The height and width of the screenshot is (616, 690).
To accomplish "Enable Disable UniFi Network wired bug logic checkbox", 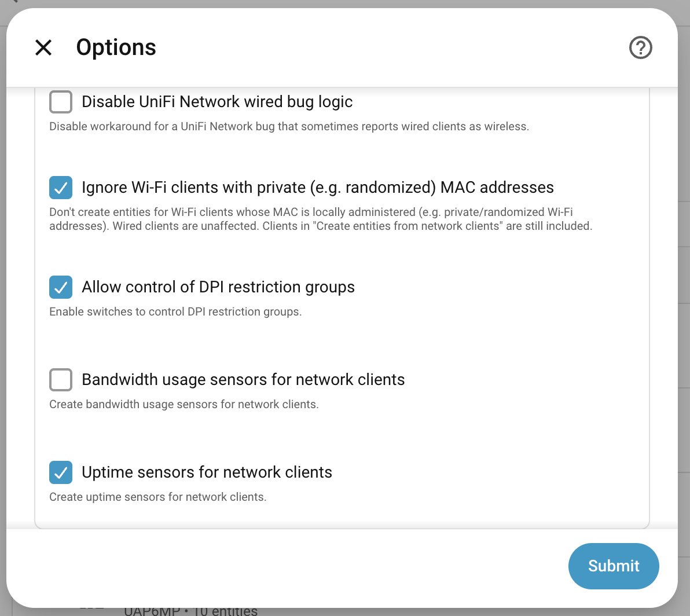I will (61, 102).
